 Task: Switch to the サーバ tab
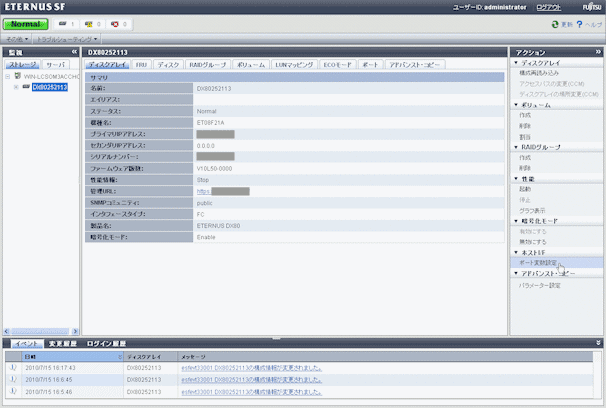(x=56, y=65)
